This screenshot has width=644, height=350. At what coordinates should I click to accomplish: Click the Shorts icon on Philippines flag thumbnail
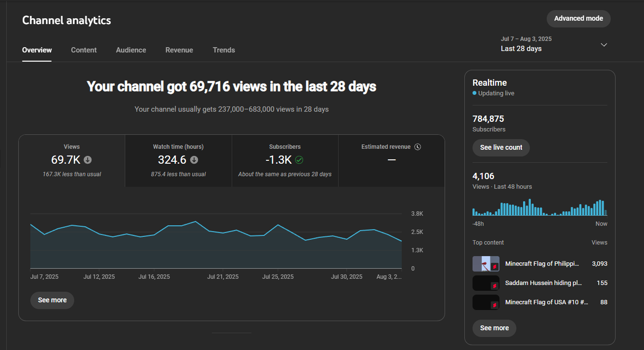pyautogui.click(x=494, y=267)
